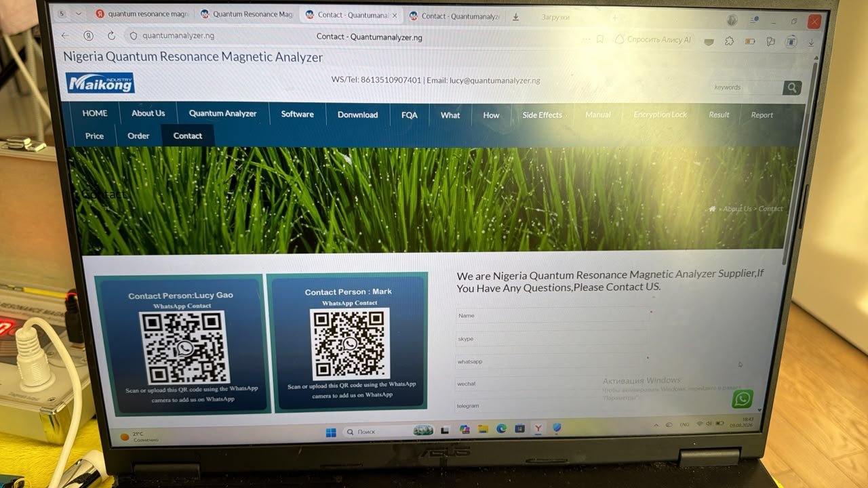Click the whatsapp input field
This screenshot has height=488, width=868.
pyautogui.click(x=550, y=361)
